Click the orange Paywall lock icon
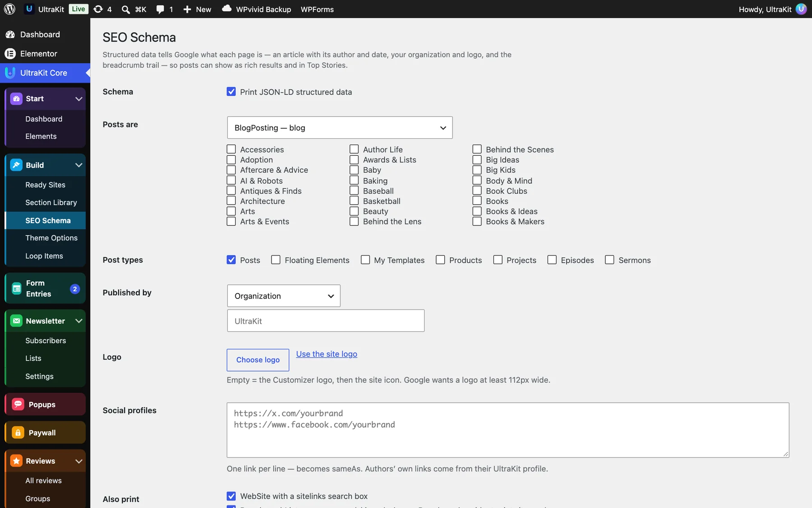Image resolution: width=812 pixels, height=508 pixels. (x=18, y=433)
